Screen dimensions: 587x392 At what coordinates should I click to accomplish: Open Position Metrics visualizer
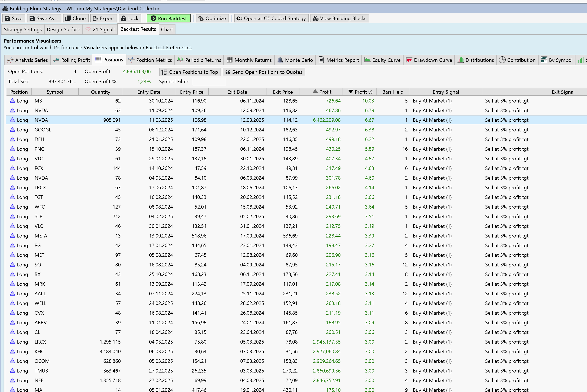pos(150,60)
